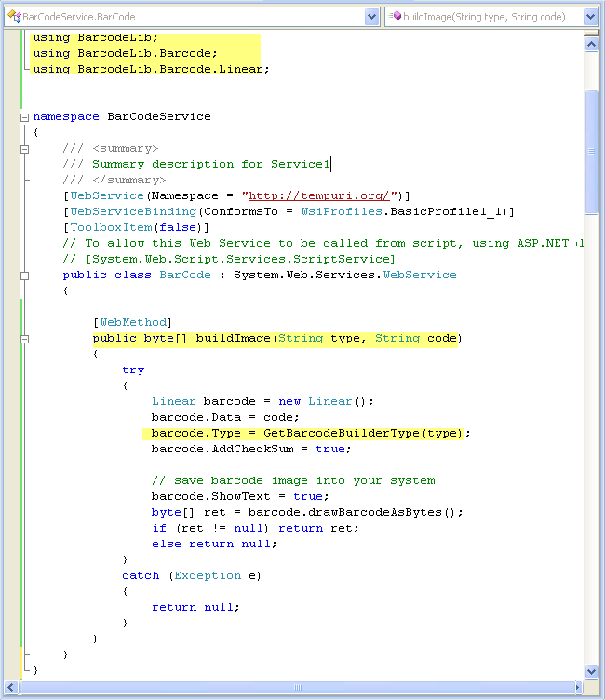The height and width of the screenshot is (700, 605).
Task: Click the 'namespace' keyword
Action: tap(66, 116)
